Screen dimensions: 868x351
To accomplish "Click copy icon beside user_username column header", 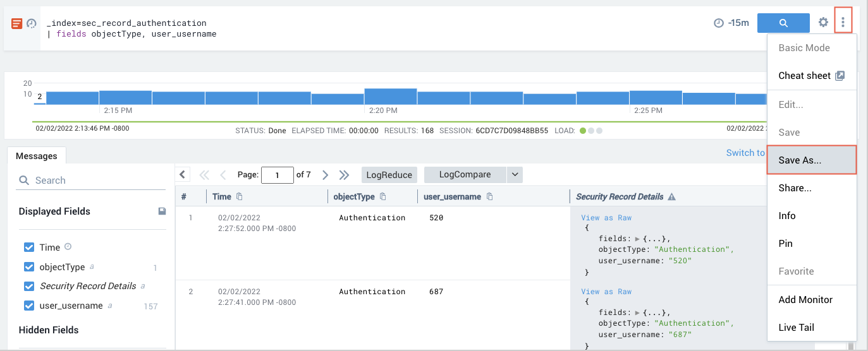I will [x=490, y=197].
